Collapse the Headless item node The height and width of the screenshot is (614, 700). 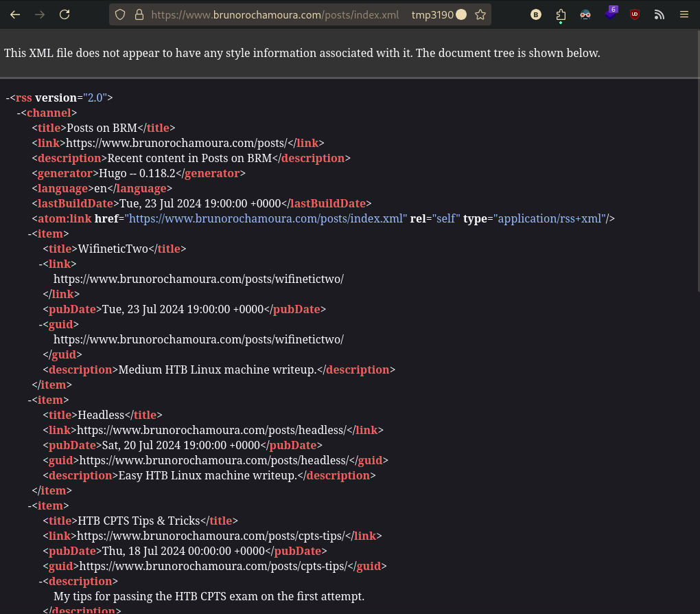30,400
